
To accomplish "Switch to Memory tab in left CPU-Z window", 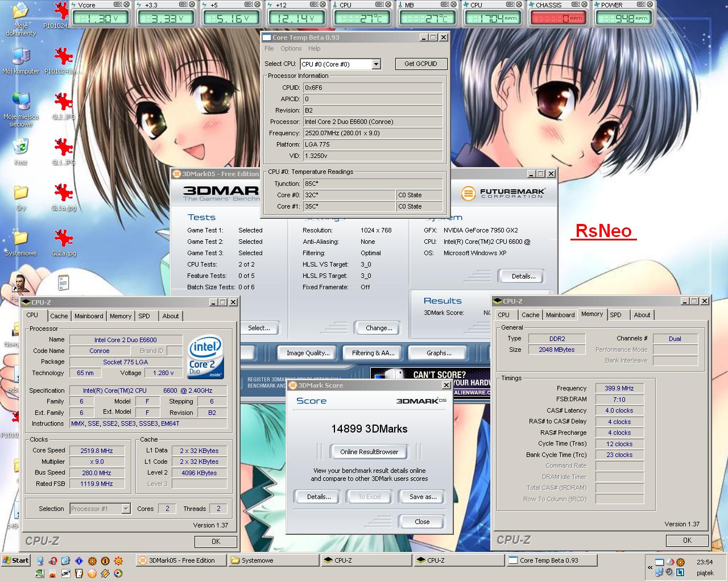I will [x=121, y=316].
